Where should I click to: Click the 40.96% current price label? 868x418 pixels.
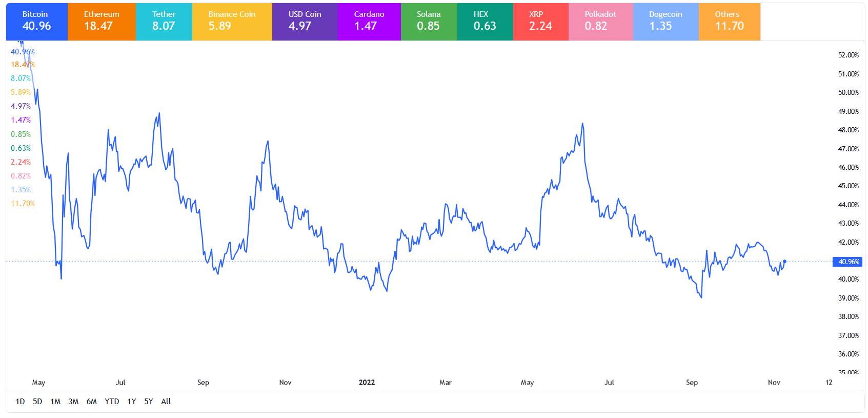pos(848,262)
